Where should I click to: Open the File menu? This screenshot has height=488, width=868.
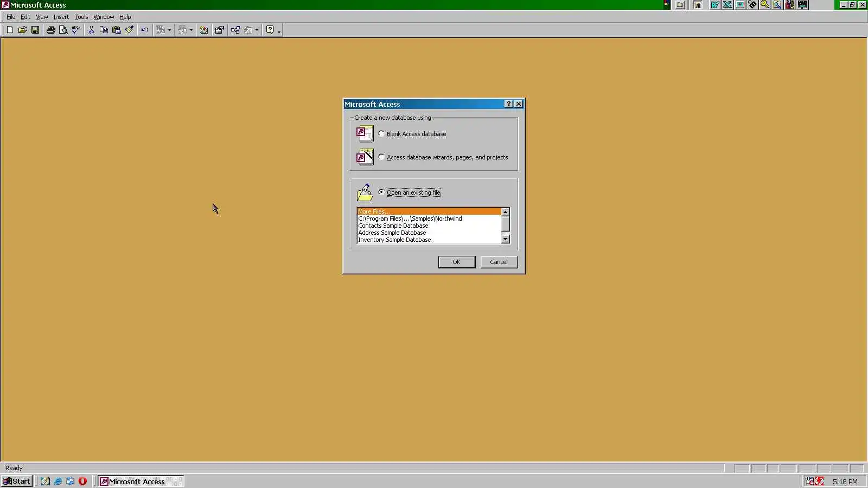(x=11, y=17)
